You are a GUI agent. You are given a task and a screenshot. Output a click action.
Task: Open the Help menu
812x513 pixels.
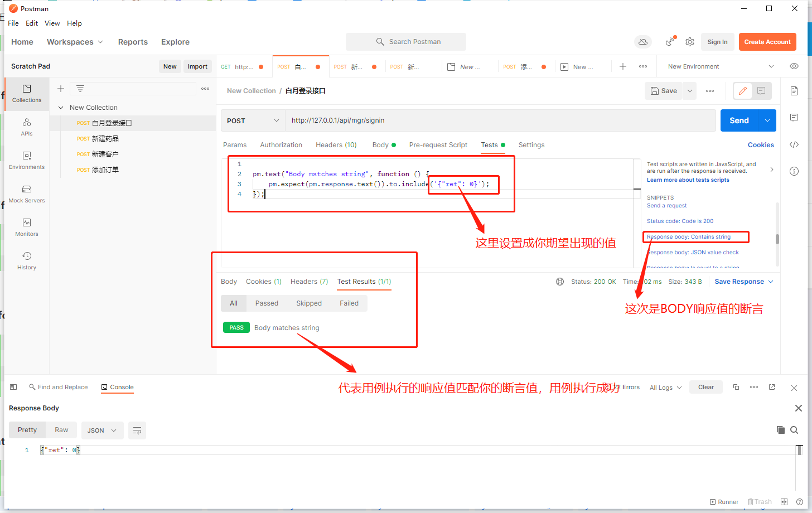click(x=74, y=23)
